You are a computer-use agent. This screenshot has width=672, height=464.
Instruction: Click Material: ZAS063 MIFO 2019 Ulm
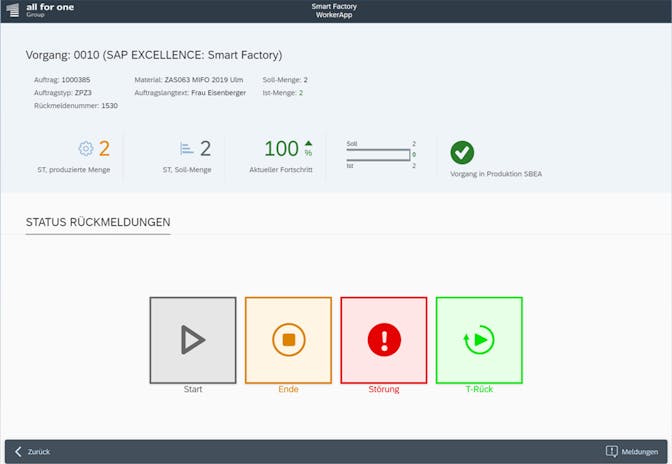(x=189, y=80)
